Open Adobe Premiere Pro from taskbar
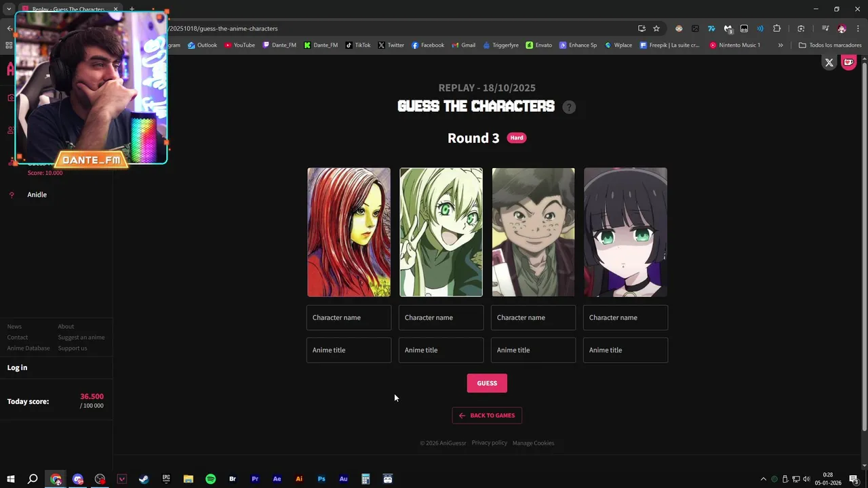This screenshot has width=868, height=488. click(x=255, y=479)
